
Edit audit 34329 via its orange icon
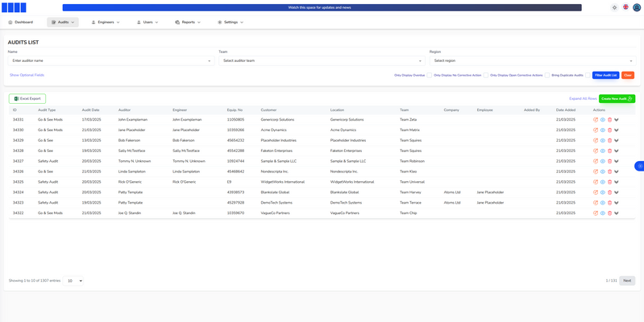596,140
